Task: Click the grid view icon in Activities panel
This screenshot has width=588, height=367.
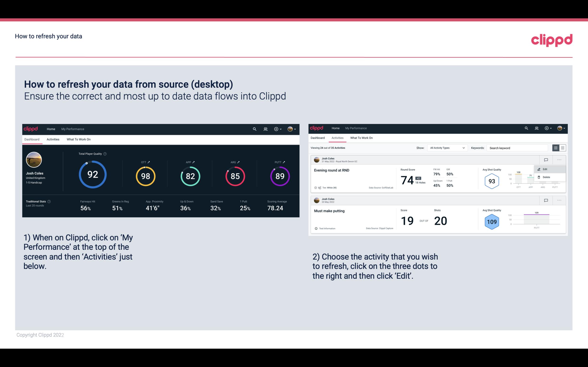Action: 562,148
